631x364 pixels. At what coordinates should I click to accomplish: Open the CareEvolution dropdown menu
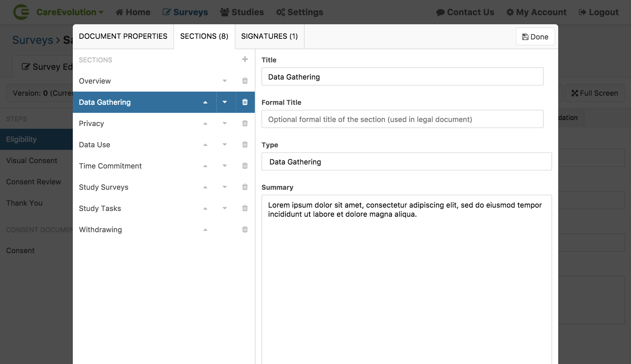70,12
